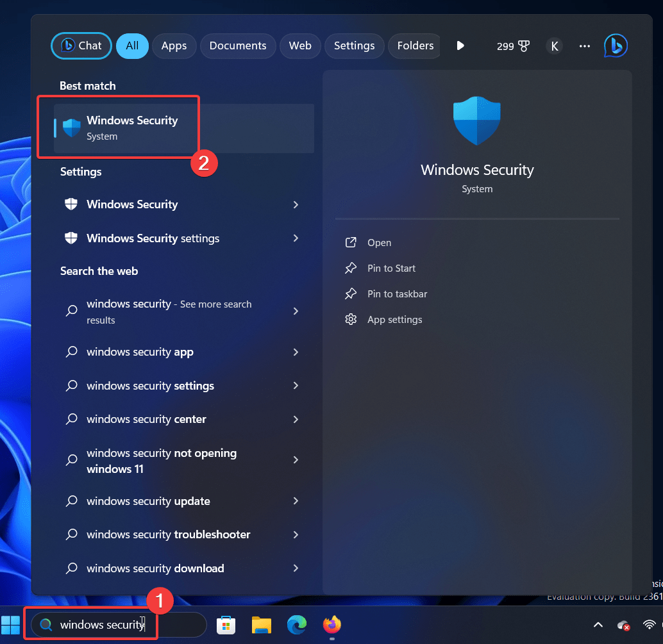
Task: Open the three-dots more options menu
Action: click(x=584, y=46)
